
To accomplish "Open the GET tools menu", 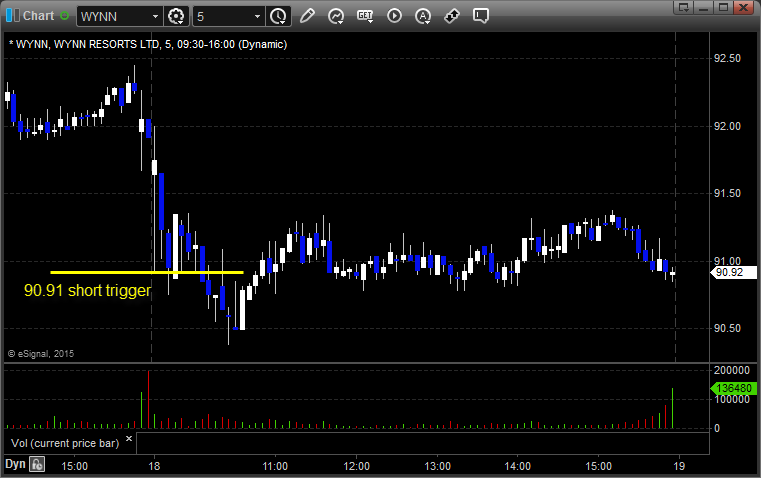I will 365,16.
